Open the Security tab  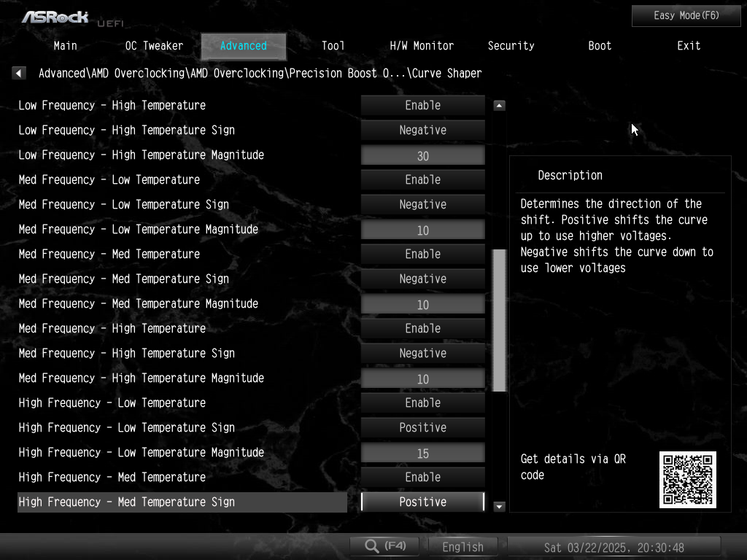pyautogui.click(x=511, y=46)
